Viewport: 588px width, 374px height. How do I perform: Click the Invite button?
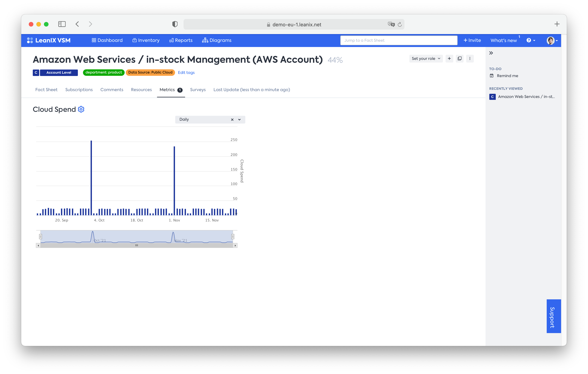[x=472, y=40]
